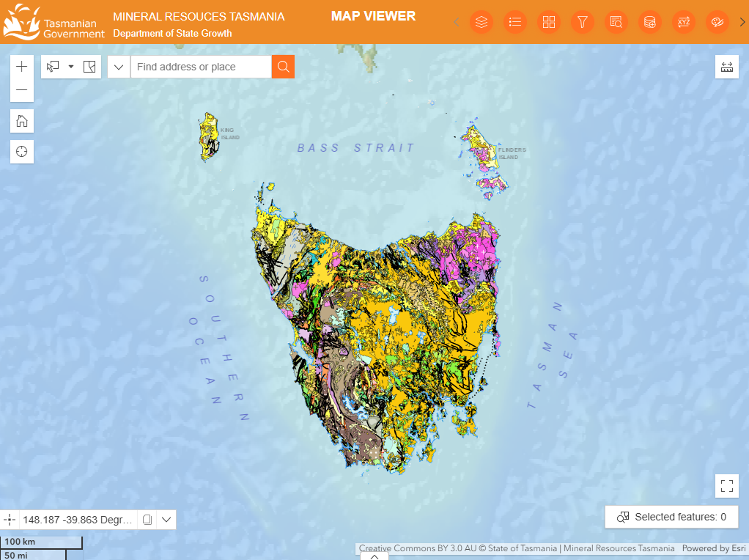The image size is (749, 560).
Task: Open the Query search widget
Action: tap(616, 22)
